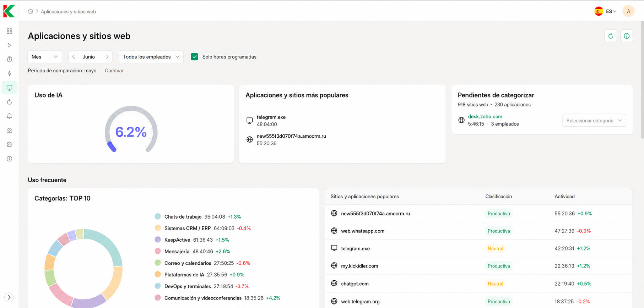
Task: Click the globe icon beside new555f3d070f74a.amocrm.ru in popular card
Action: [x=250, y=139]
